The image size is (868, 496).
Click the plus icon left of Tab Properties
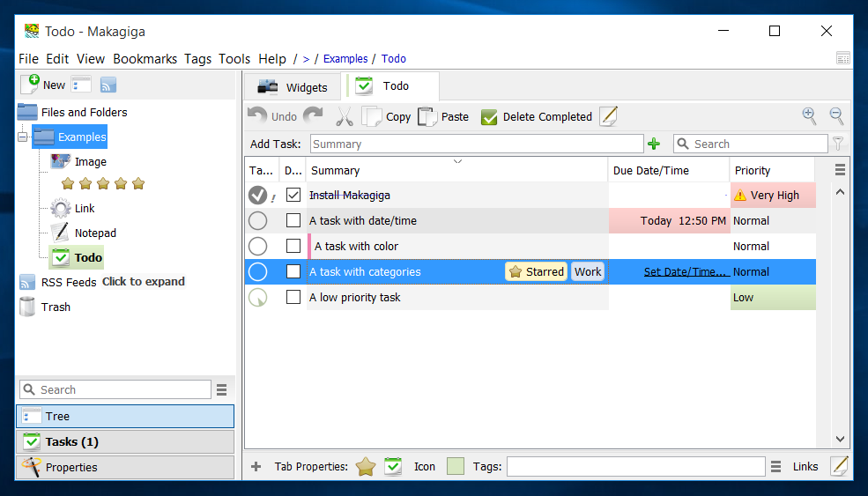coord(256,467)
